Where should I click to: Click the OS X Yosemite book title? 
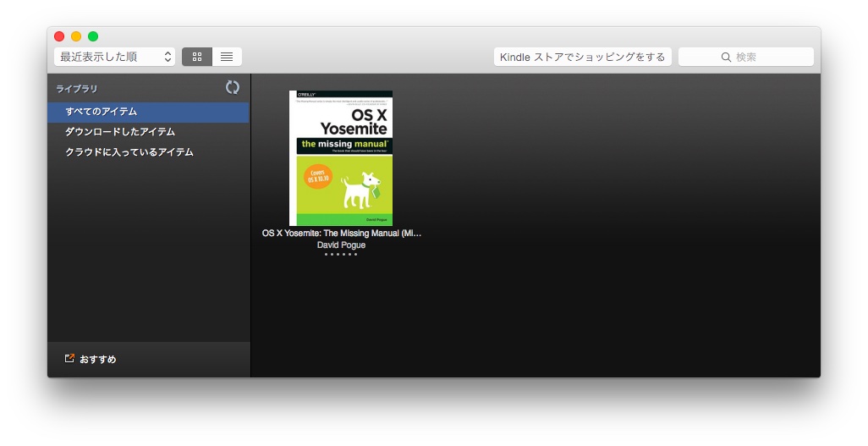342,234
